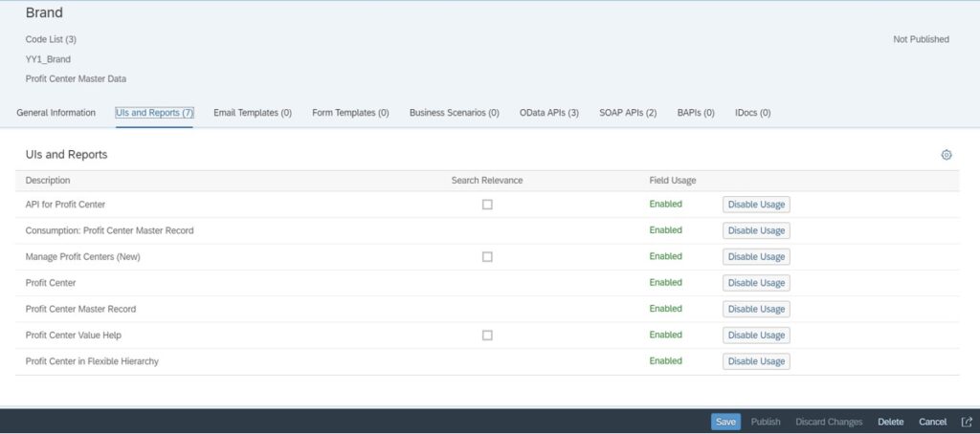Switch to the IDocs (0) tab

(x=752, y=113)
